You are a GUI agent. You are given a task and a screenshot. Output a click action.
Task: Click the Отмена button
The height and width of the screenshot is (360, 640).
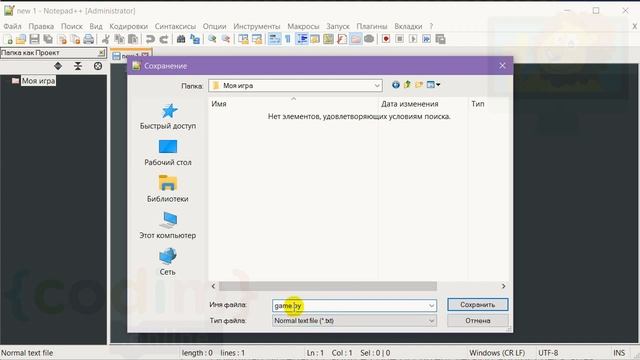[478, 321]
